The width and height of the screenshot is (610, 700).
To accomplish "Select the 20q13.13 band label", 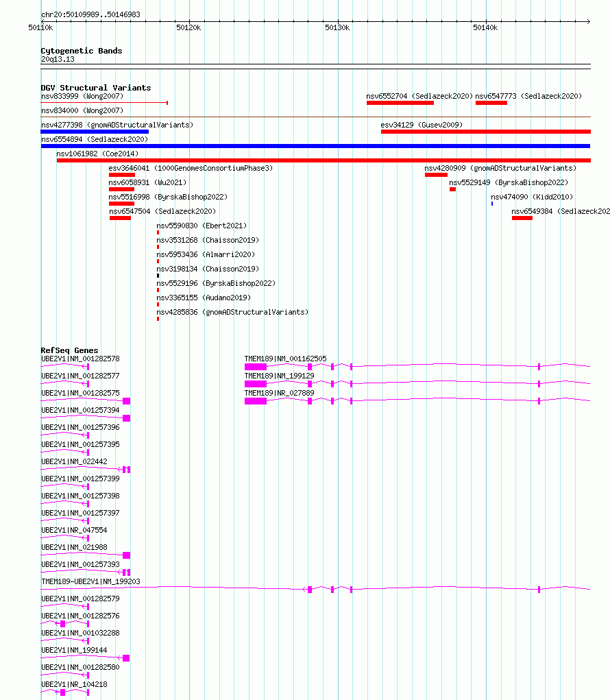I will point(58,59).
